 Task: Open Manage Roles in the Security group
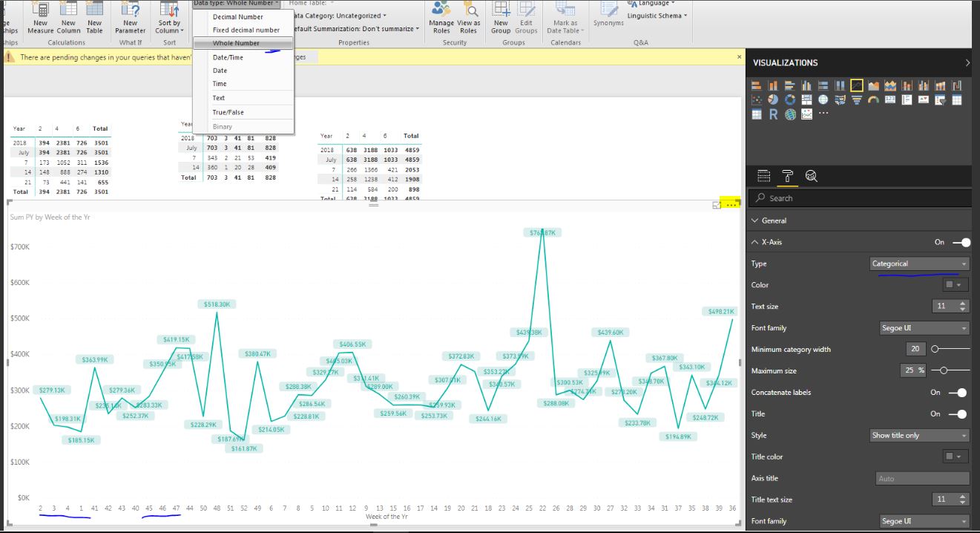tap(441, 18)
